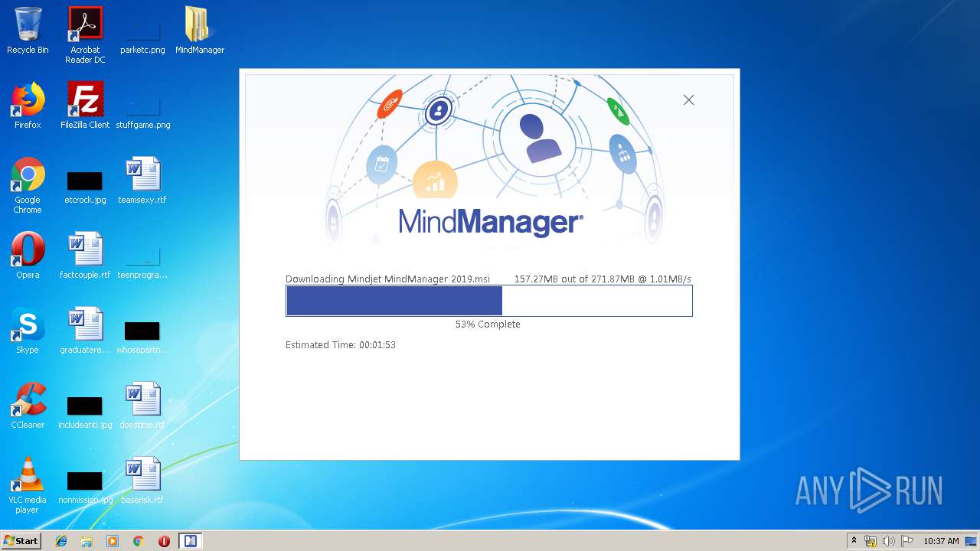Click the MindManager logo in installer
This screenshot has height=551, width=980.
point(491,223)
